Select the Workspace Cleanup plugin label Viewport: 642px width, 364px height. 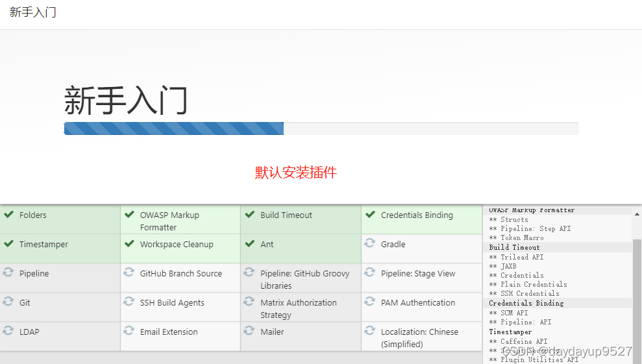(177, 245)
